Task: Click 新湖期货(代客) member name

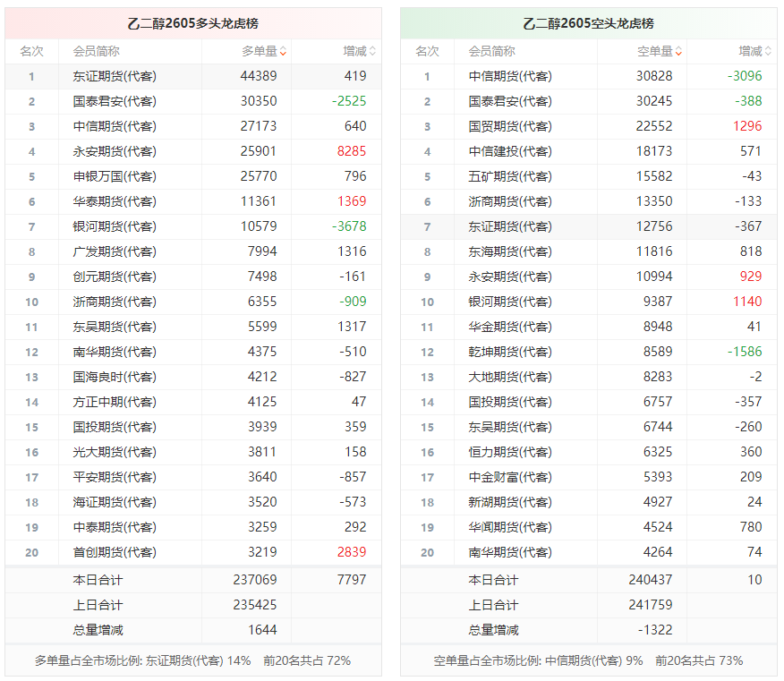Action: coord(510,502)
